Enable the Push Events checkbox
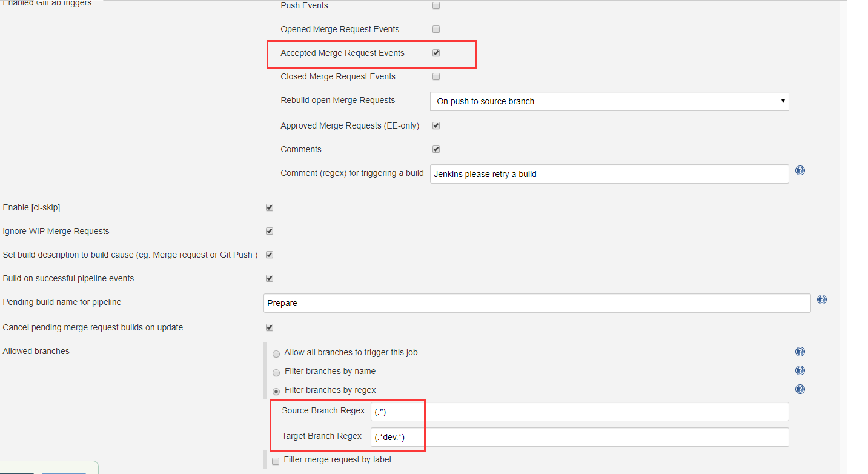Screen dimensions: 868x474 click(x=436, y=5)
